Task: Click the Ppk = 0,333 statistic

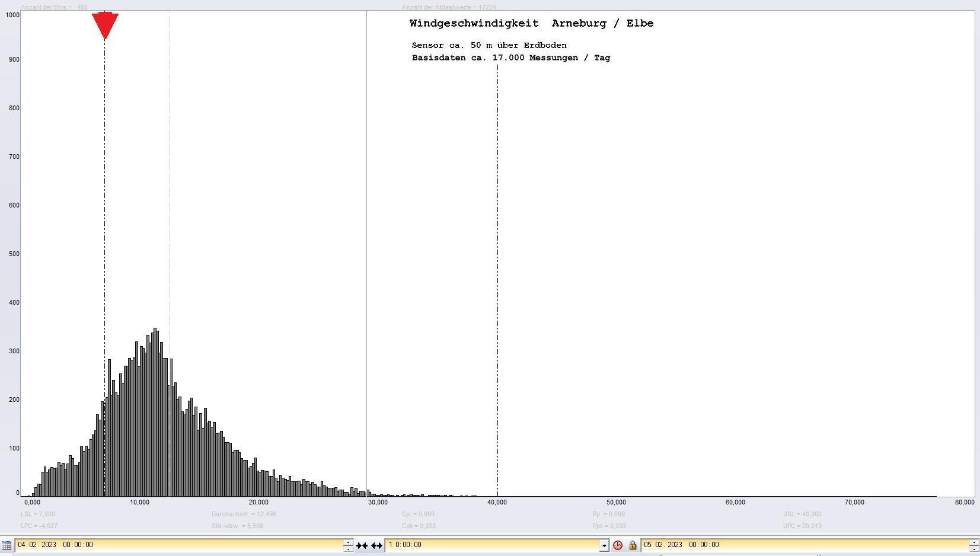Action: 609,526
